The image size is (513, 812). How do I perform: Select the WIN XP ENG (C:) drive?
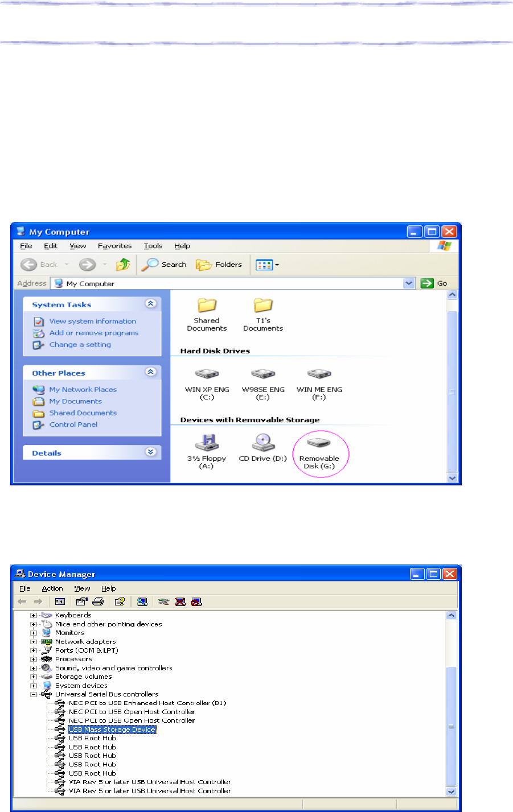[207, 384]
